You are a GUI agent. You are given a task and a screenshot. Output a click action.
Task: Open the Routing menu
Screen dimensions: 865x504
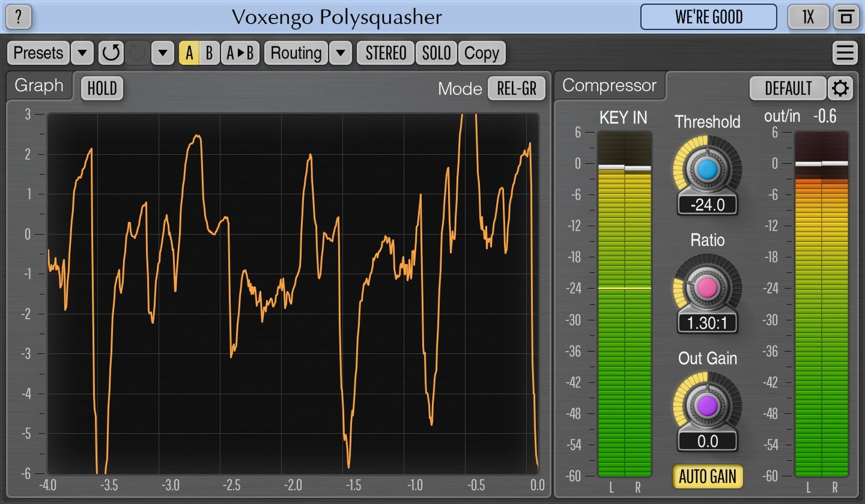pyautogui.click(x=295, y=52)
